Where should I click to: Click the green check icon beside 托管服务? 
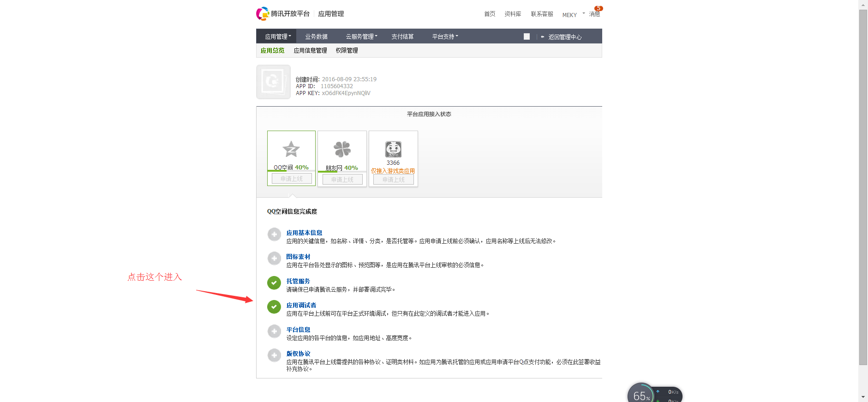point(274,283)
